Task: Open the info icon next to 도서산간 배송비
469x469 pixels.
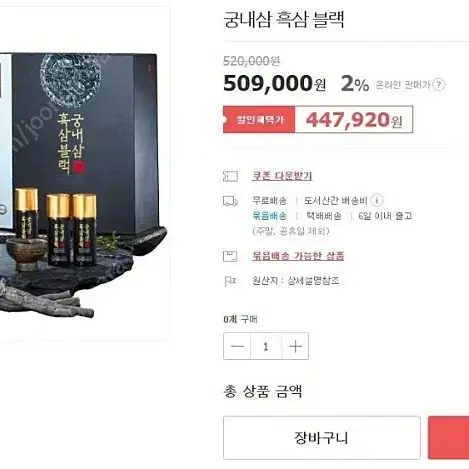Action: 377,201
